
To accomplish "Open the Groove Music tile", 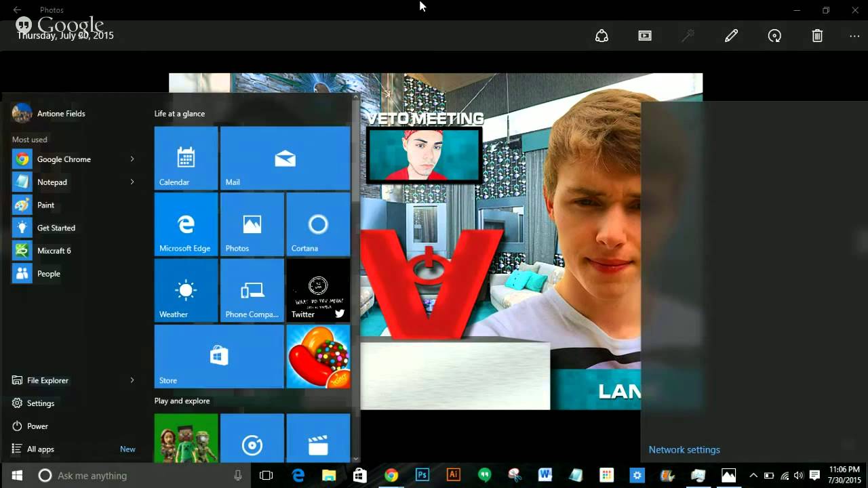I will click(x=252, y=438).
